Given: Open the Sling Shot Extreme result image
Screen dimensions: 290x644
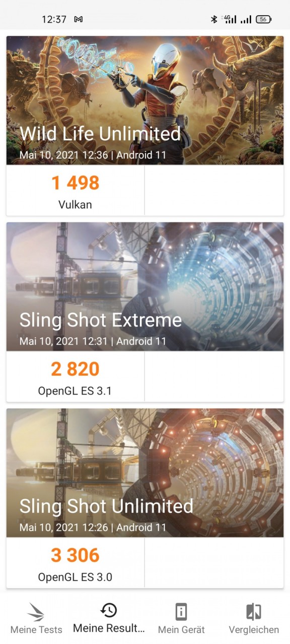Looking at the screenshot, I should (145, 286).
